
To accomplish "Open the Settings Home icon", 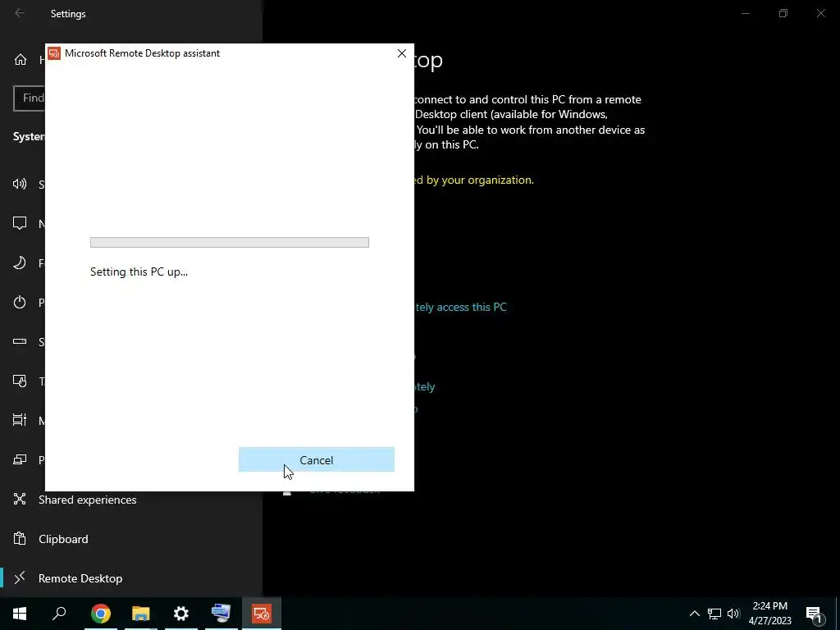I will click(x=21, y=59).
